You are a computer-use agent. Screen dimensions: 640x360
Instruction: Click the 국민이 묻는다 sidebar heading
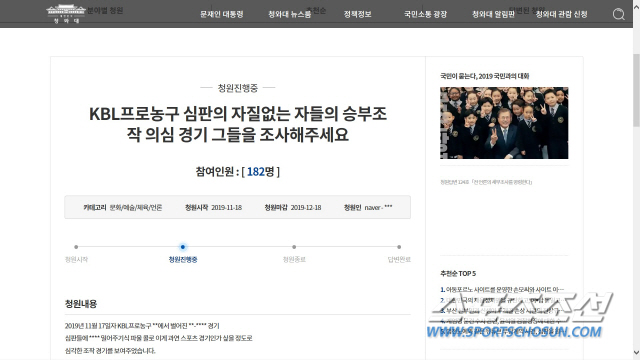pyautogui.click(x=484, y=76)
